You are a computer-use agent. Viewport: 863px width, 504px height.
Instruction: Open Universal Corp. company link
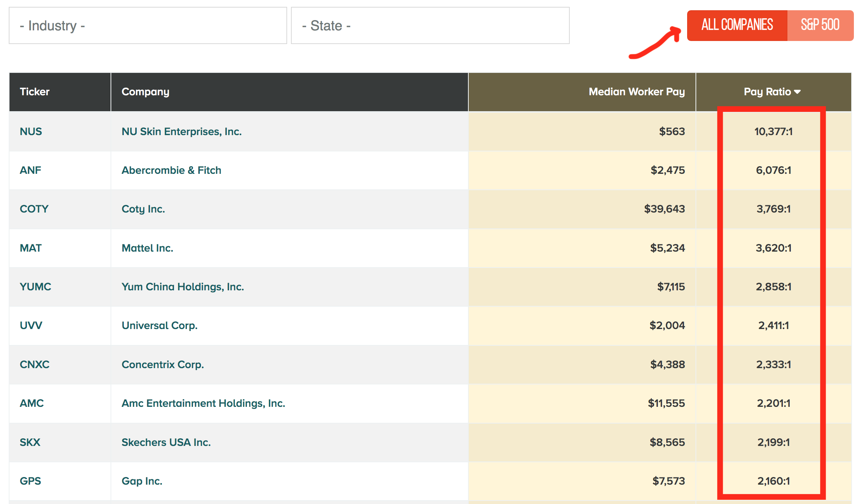pyautogui.click(x=160, y=326)
